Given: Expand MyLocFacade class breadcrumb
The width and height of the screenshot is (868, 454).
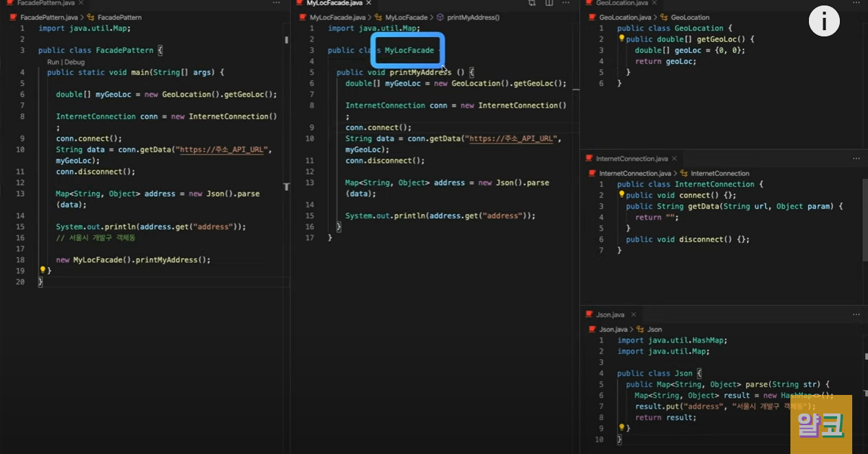Looking at the screenshot, I should coord(407,16).
